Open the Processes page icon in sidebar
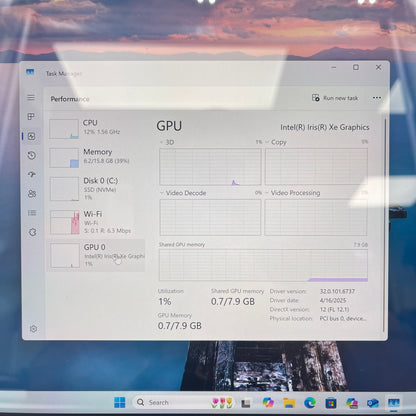Viewport: 416px width, 416px height. point(31,116)
